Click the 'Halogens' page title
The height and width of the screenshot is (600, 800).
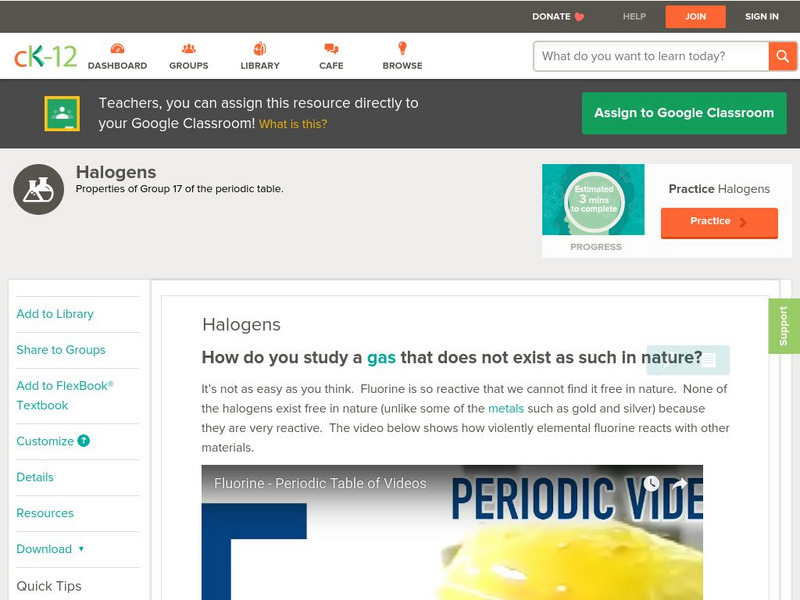coord(116,172)
